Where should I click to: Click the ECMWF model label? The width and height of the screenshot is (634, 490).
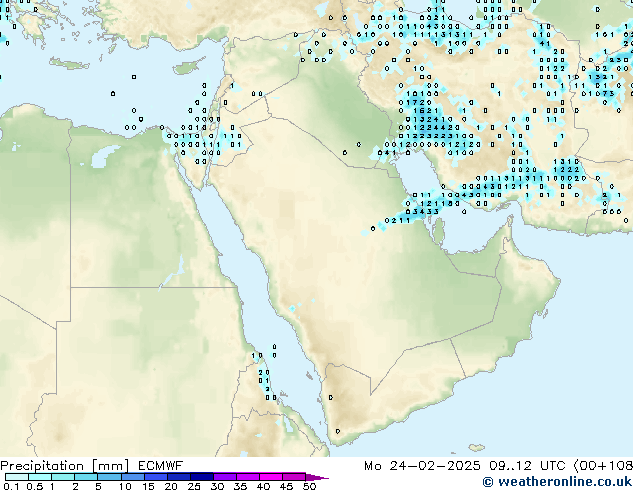click(x=161, y=466)
